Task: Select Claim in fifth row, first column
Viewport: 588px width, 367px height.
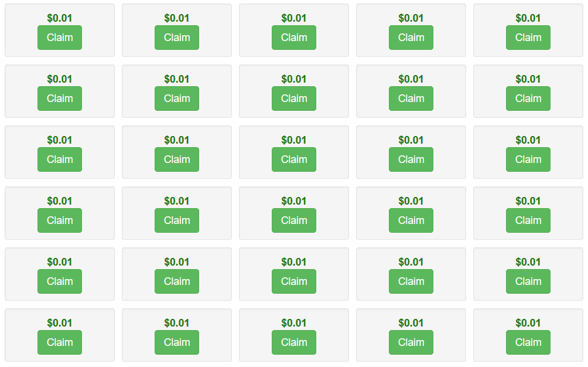Action: click(x=60, y=281)
